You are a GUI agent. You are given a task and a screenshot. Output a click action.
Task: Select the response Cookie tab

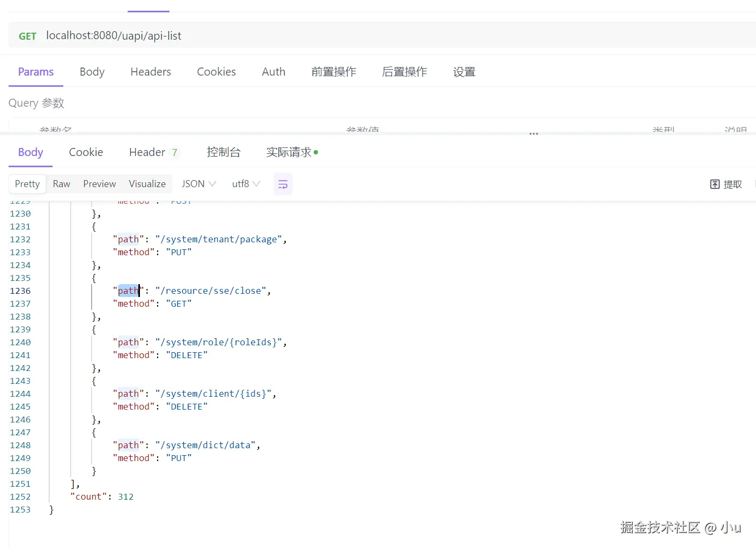click(x=86, y=152)
